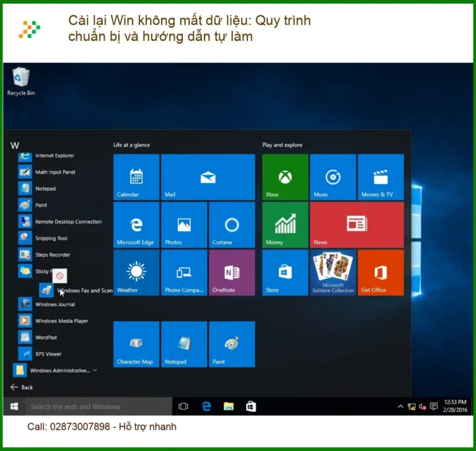Launch the OneNote tile

click(x=232, y=273)
